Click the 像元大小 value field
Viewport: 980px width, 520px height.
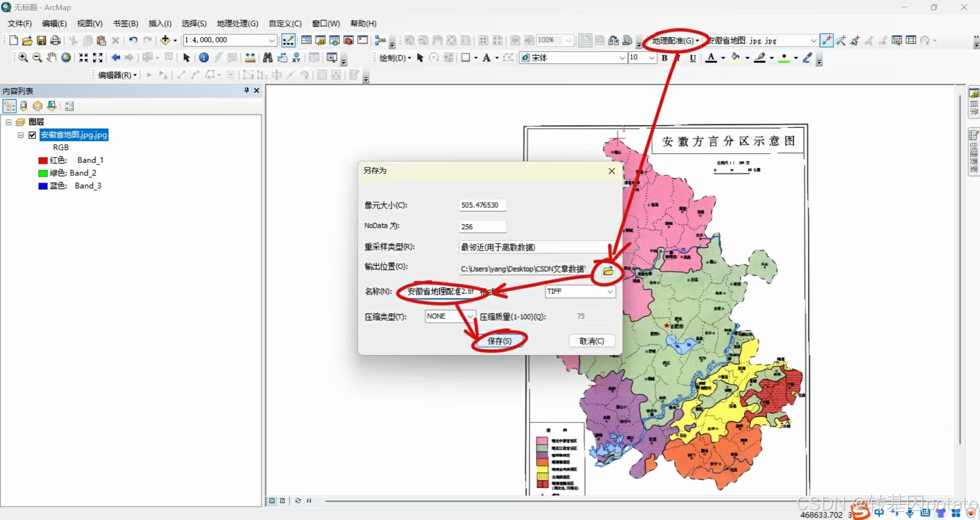482,205
